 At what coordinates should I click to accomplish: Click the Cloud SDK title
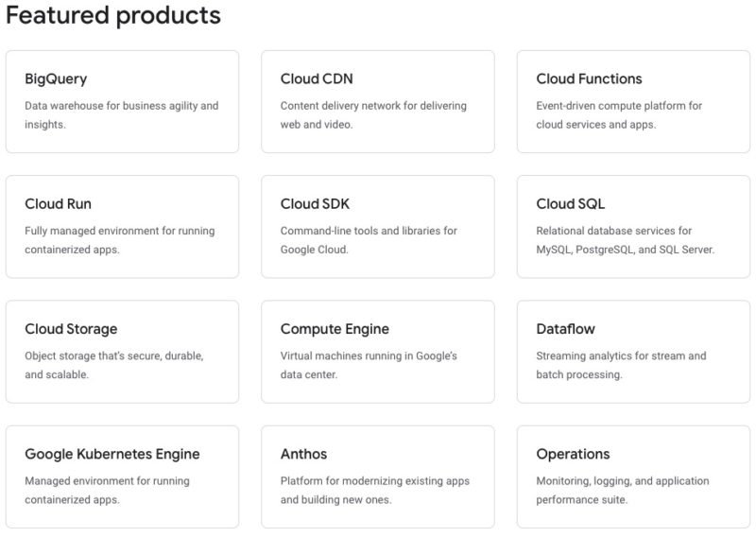pos(315,204)
